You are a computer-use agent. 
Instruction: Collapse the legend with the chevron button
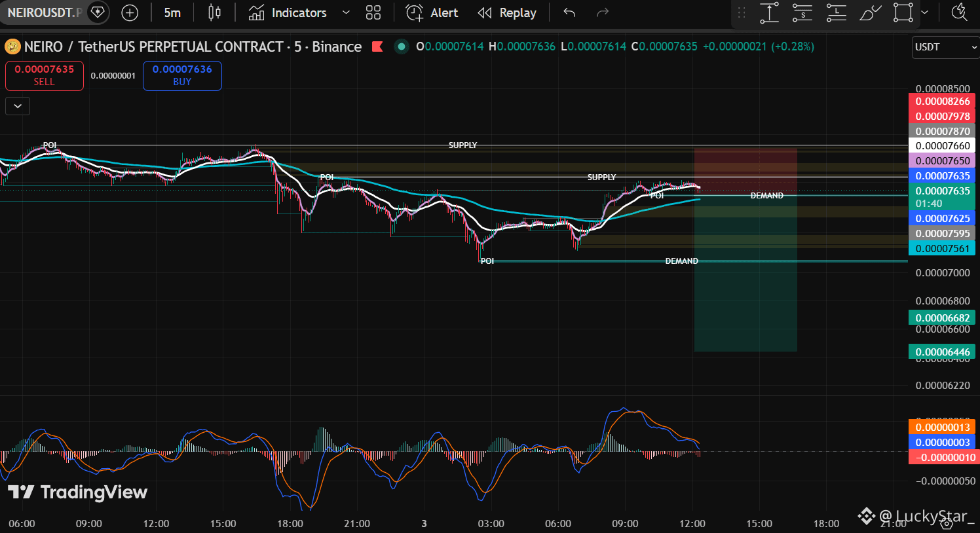(18, 106)
